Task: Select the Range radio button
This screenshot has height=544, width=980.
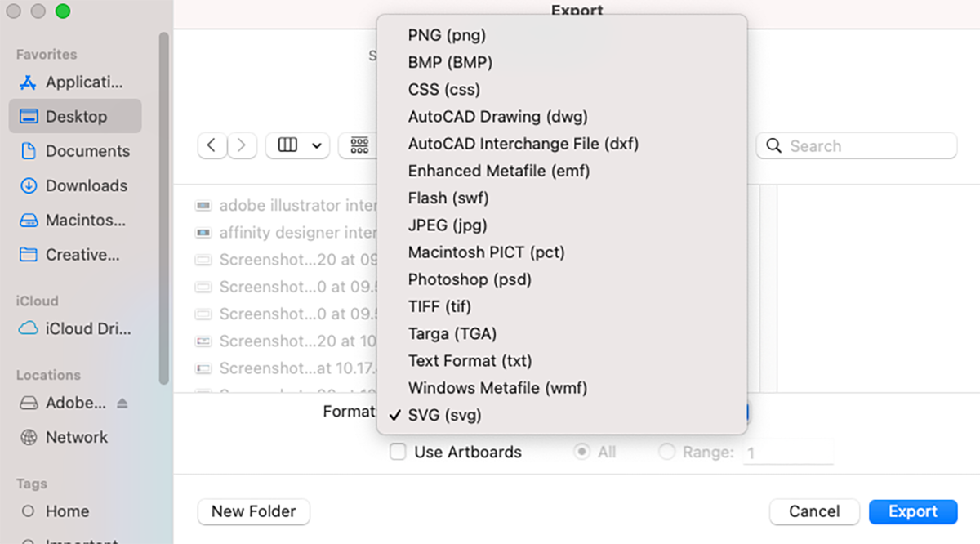Action: pyautogui.click(x=666, y=450)
